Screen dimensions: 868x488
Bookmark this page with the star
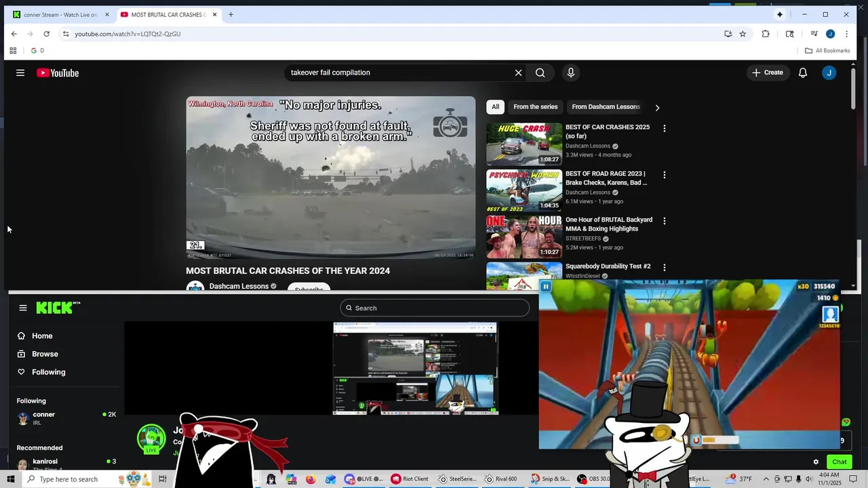pos(743,34)
